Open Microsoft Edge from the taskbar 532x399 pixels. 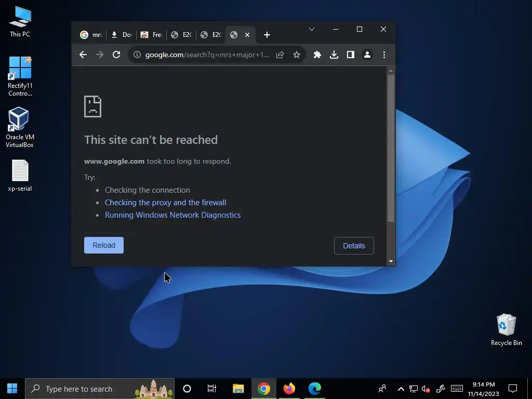(x=315, y=389)
